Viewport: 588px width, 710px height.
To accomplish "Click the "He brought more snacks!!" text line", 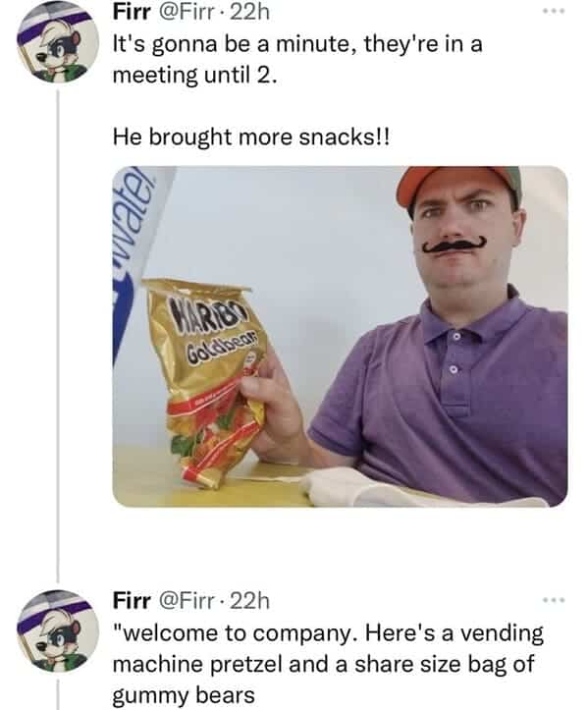I will coord(250,137).
